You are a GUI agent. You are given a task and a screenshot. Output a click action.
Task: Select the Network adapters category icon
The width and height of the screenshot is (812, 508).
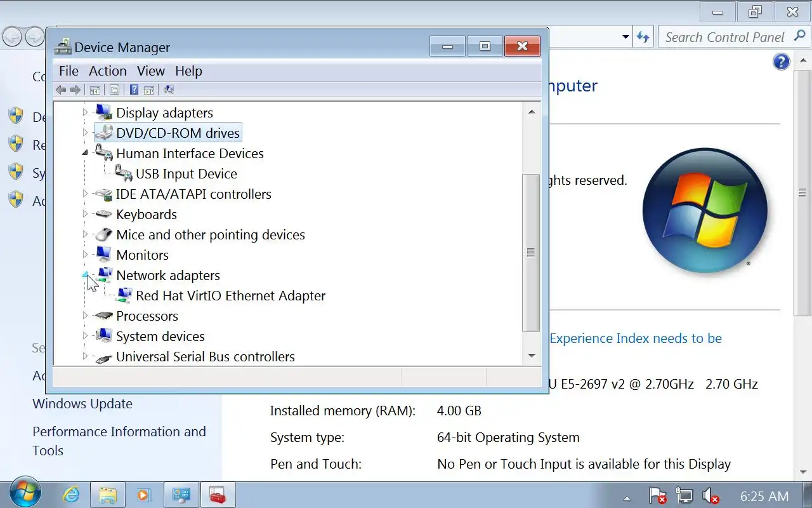[105, 275]
